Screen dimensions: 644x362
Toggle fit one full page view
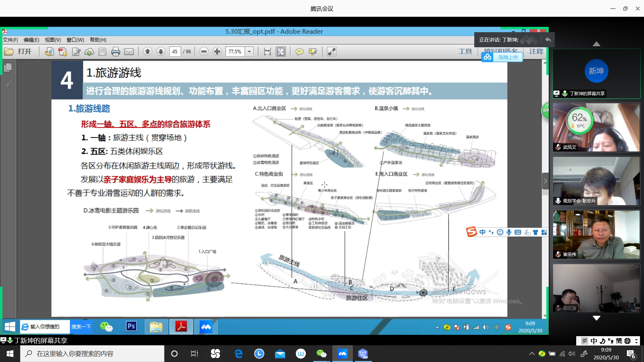point(281,52)
